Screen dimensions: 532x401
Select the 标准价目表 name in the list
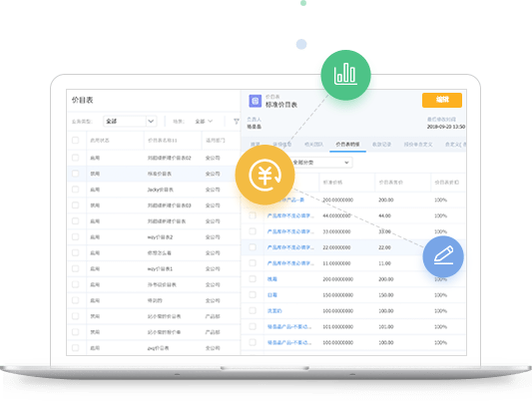pyautogui.click(x=159, y=174)
